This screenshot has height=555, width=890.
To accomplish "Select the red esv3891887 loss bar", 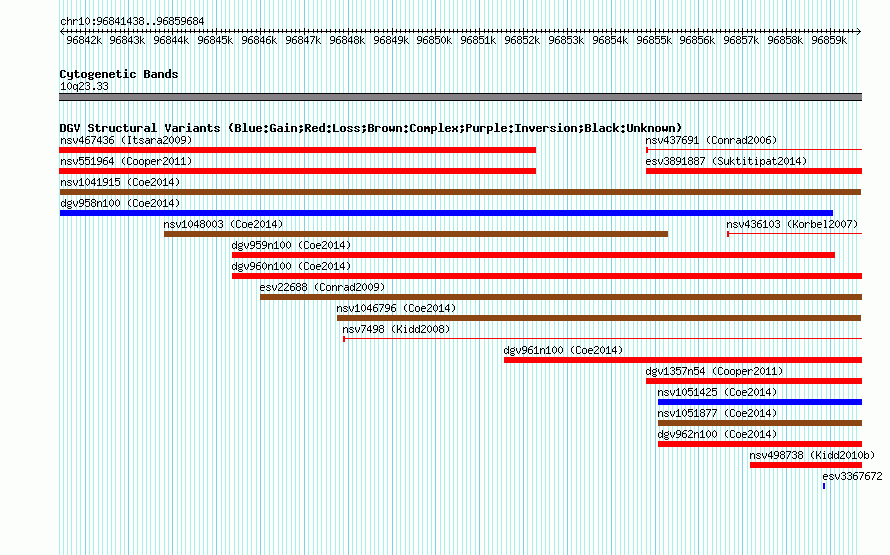I will (754, 171).
